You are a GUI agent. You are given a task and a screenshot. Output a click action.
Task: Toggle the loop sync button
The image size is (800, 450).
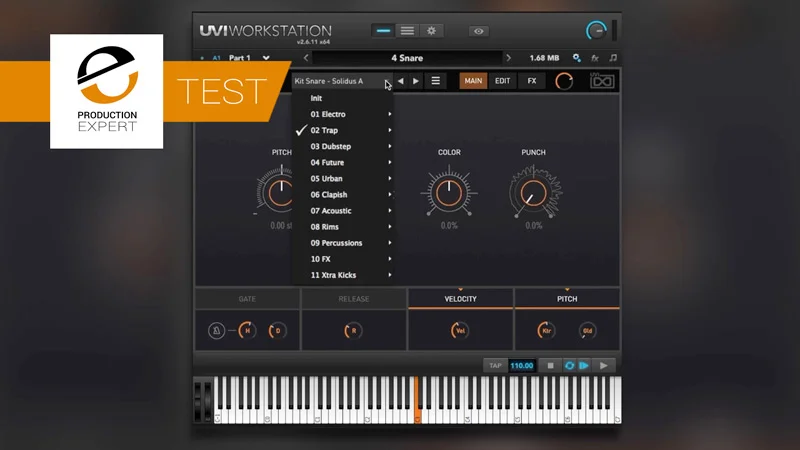[x=569, y=365]
